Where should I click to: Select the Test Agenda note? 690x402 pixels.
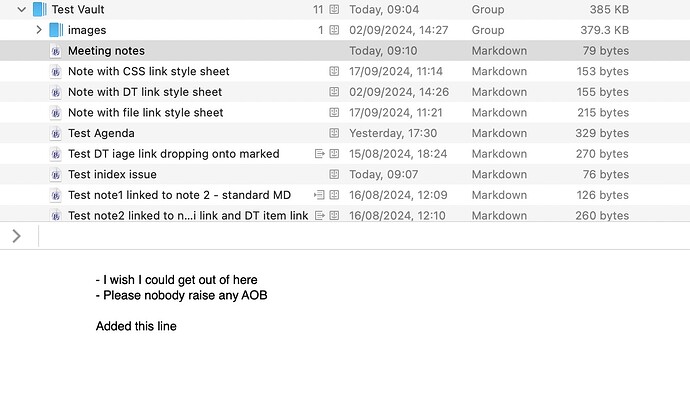101,133
